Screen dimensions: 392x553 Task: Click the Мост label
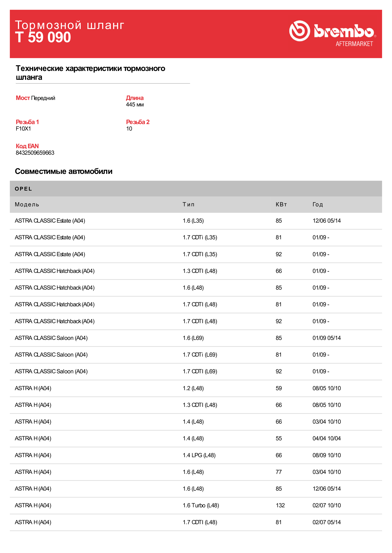23,98
